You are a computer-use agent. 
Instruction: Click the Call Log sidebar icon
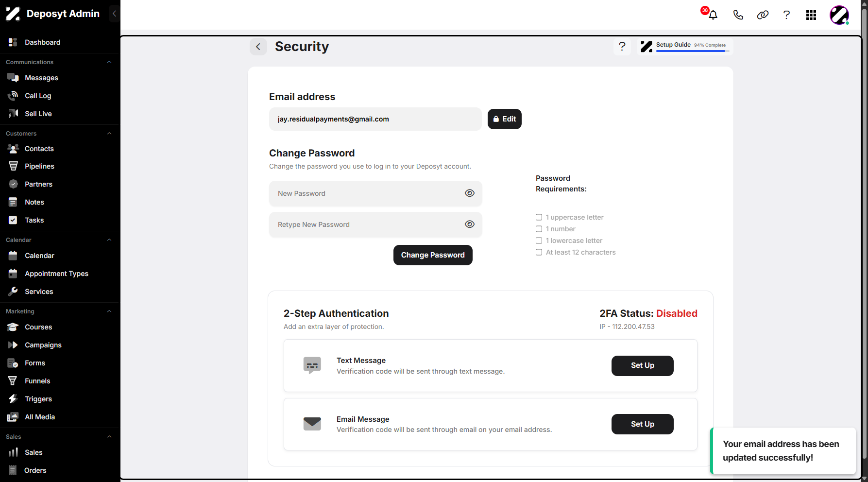[13, 96]
